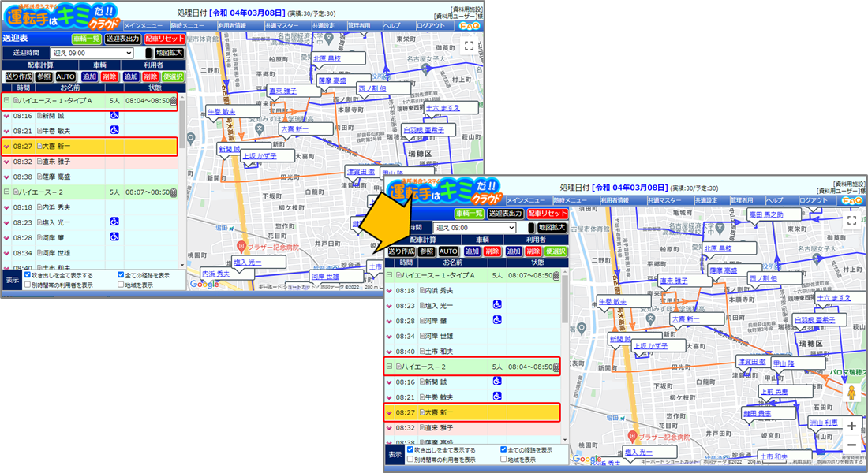This screenshot has width=868, height=473.
Task: Click green 便選択 button in right window
Action: click(x=556, y=251)
